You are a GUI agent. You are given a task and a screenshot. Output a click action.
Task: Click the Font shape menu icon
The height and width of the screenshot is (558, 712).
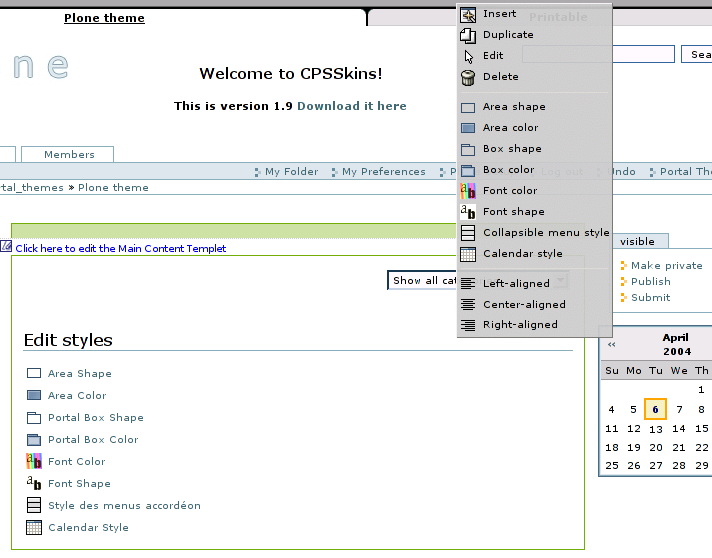pyautogui.click(x=468, y=212)
